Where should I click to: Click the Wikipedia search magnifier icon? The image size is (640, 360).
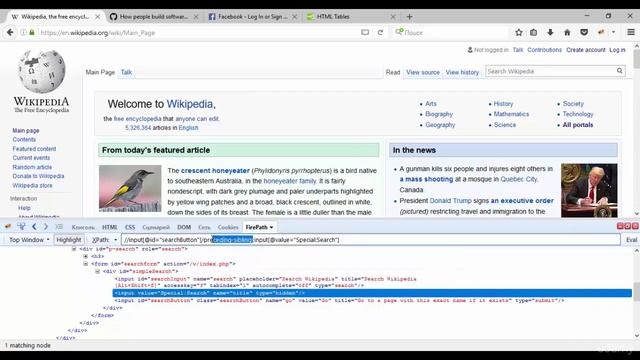point(620,71)
